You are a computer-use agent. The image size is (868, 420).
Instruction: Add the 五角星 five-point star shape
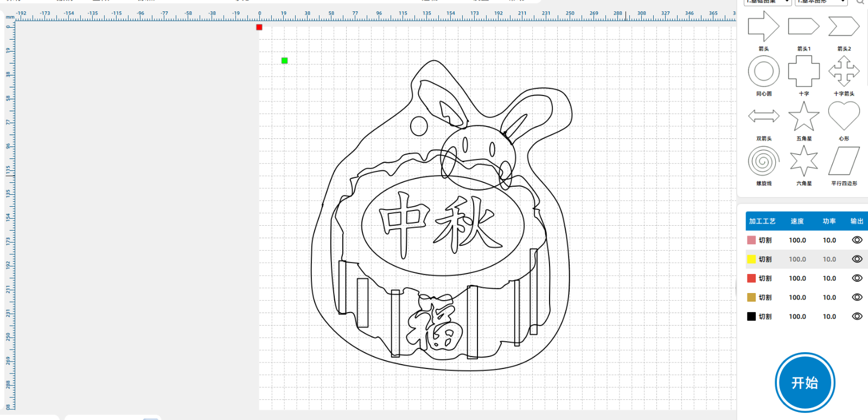pos(803,116)
